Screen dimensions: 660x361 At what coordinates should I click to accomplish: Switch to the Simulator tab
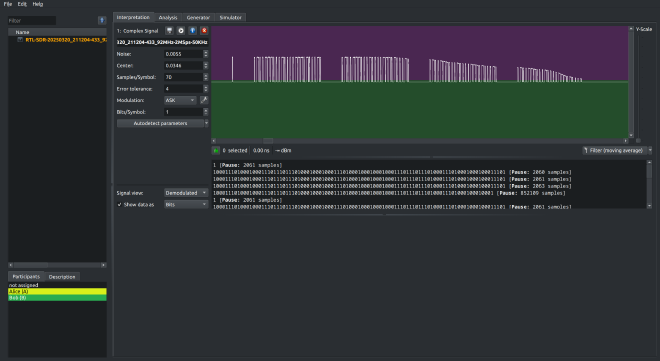point(231,18)
